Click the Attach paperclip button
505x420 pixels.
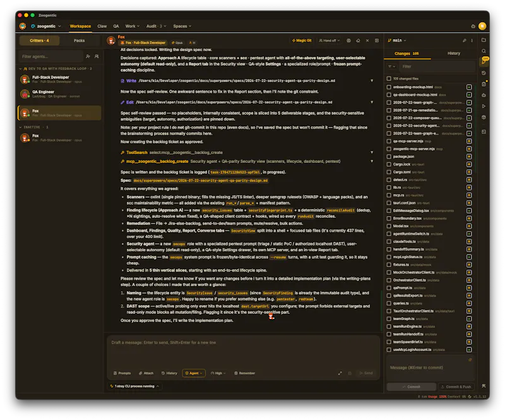(146, 373)
